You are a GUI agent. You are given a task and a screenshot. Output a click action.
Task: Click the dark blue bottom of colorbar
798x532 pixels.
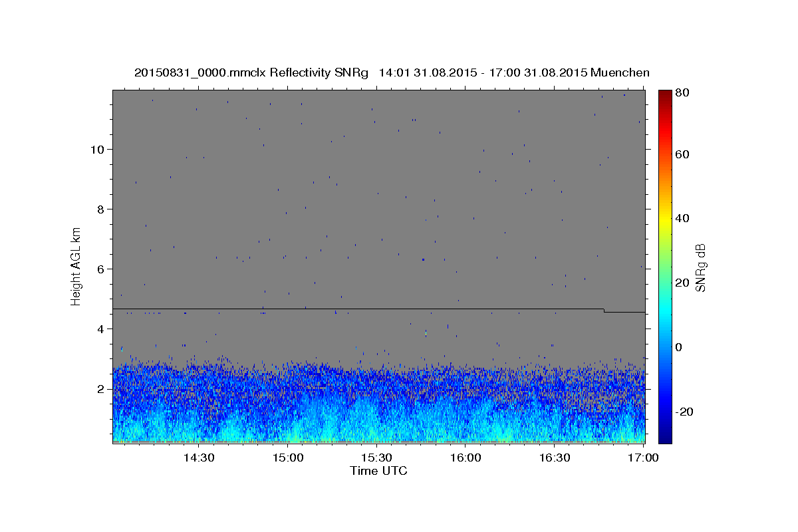tap(665, 436)
